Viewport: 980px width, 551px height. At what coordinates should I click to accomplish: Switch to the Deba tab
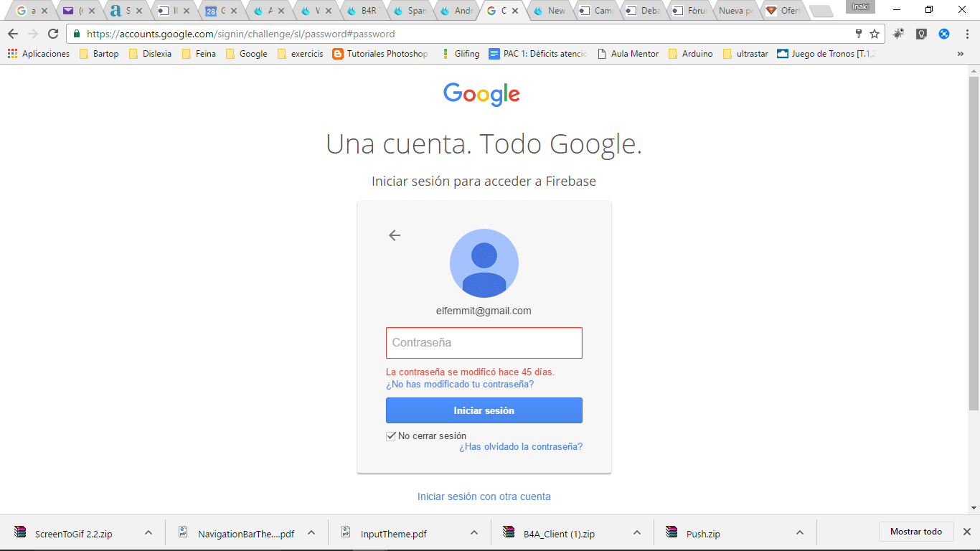pyautogui.click(x=645, y=11)
